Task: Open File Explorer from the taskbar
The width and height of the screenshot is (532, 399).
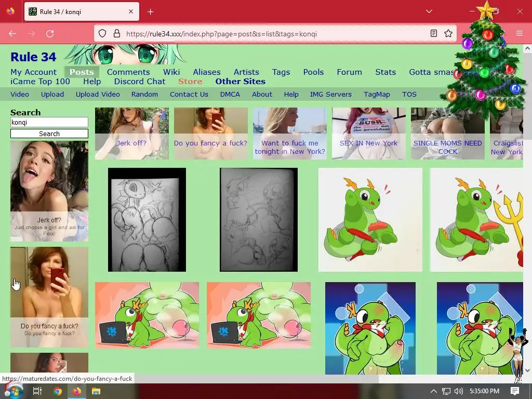Action: (x=96, y=391)
